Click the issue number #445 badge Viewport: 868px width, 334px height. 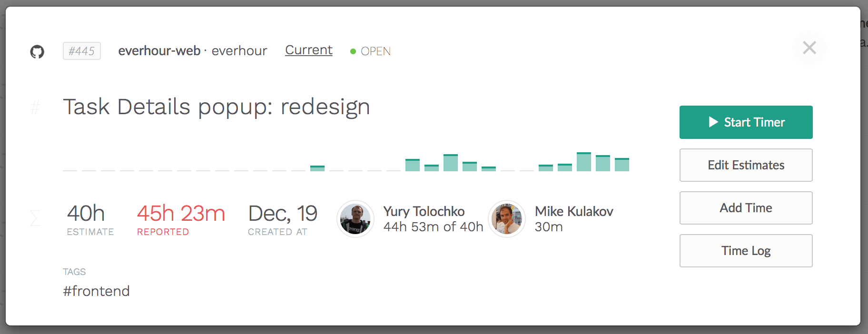(81, 51)
